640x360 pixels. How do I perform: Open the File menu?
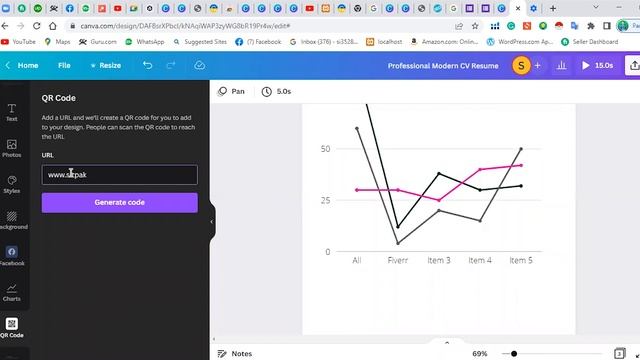64,65
